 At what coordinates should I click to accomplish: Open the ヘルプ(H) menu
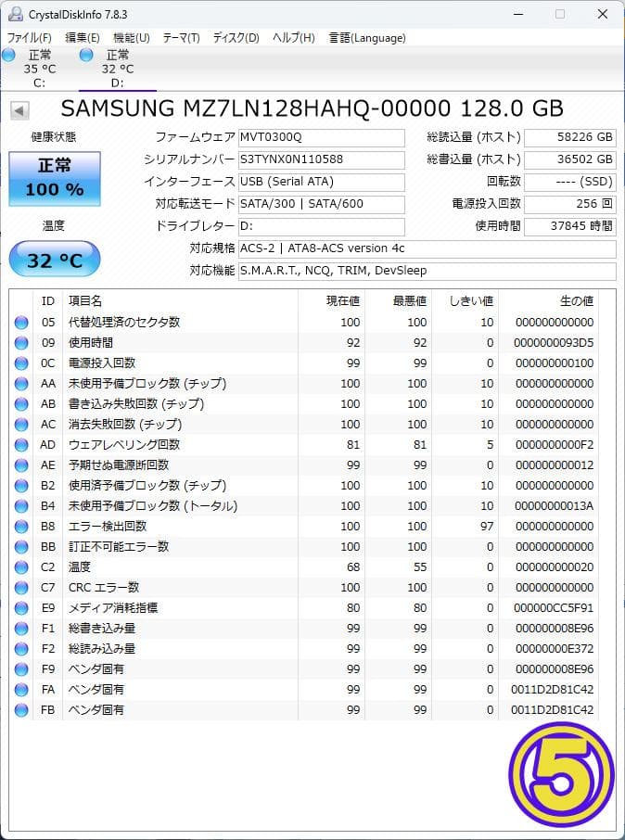coord(293,38)
